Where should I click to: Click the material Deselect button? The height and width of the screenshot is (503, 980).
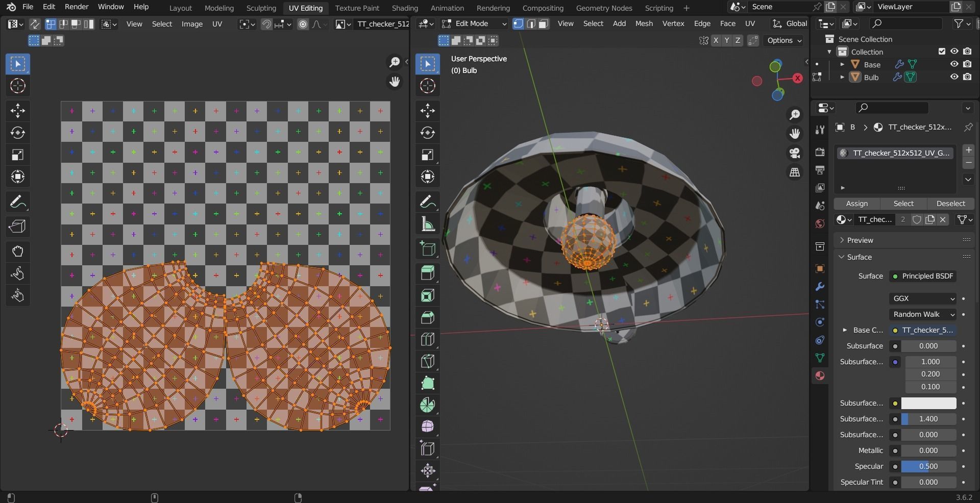950,204
